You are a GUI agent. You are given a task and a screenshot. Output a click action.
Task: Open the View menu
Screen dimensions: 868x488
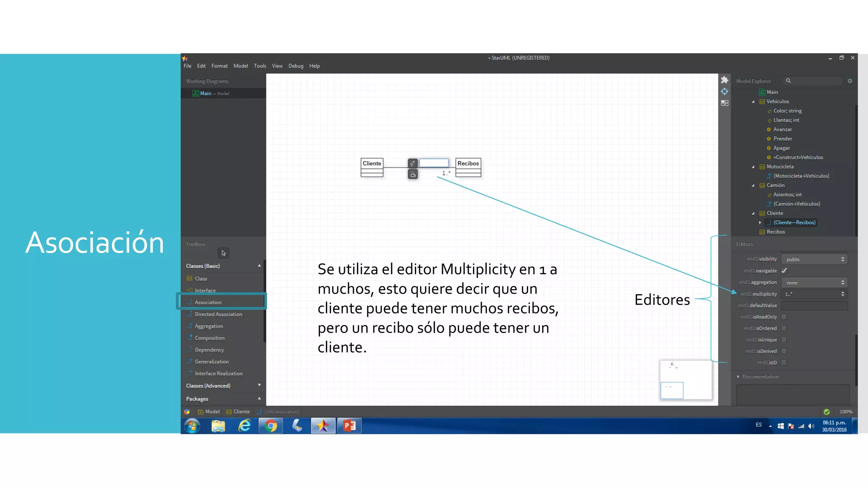coord(277,66)
